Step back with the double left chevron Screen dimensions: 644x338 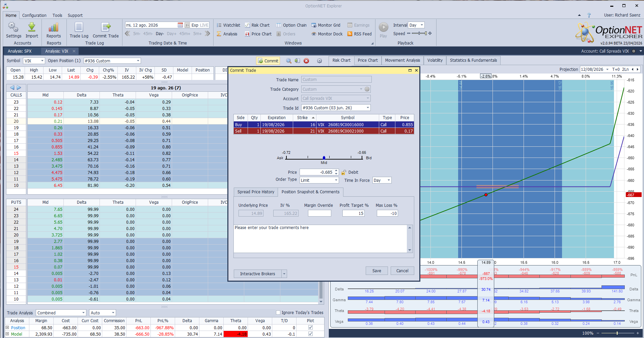tap(127, 33)
